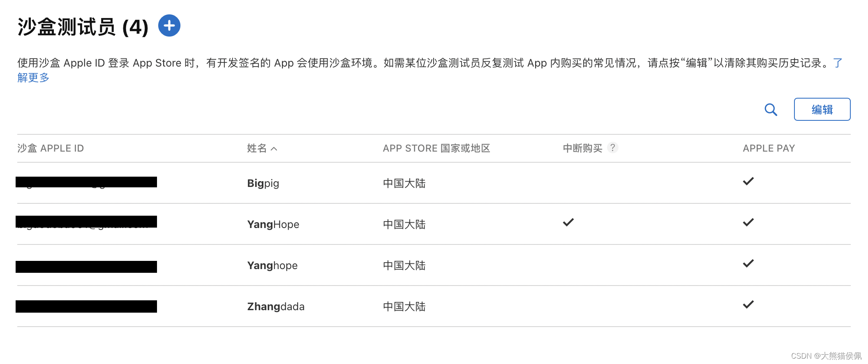
Task: Click help icon beside 中断购买
Action: click(x=612, y=147)
